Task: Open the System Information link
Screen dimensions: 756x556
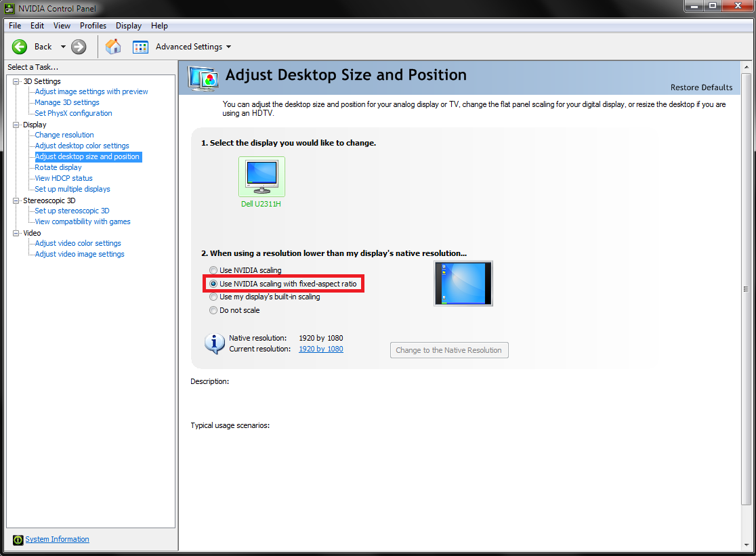Action: tap(57, 539)
